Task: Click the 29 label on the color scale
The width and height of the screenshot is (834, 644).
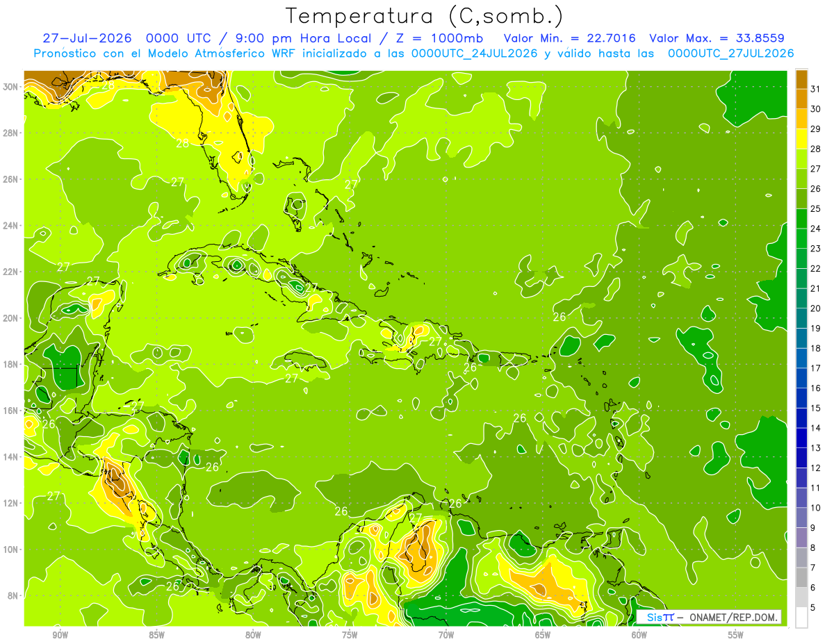Action: (x=816, y=129)
